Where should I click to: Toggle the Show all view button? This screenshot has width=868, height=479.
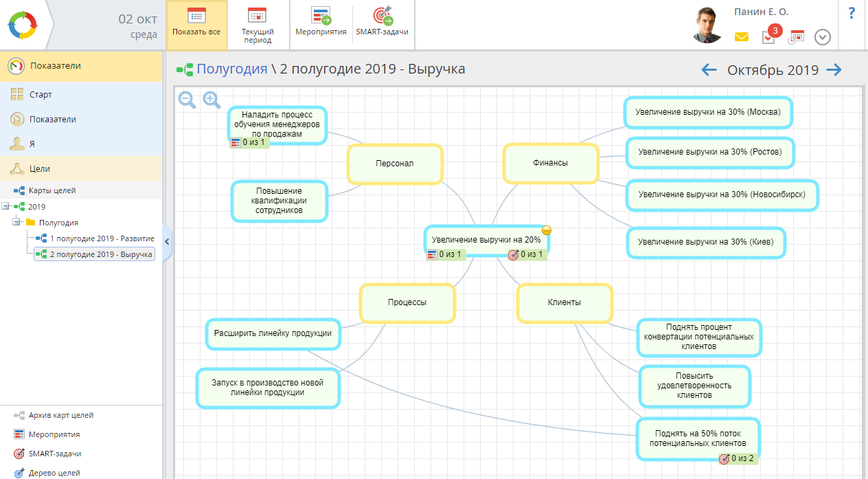(197, 25)
